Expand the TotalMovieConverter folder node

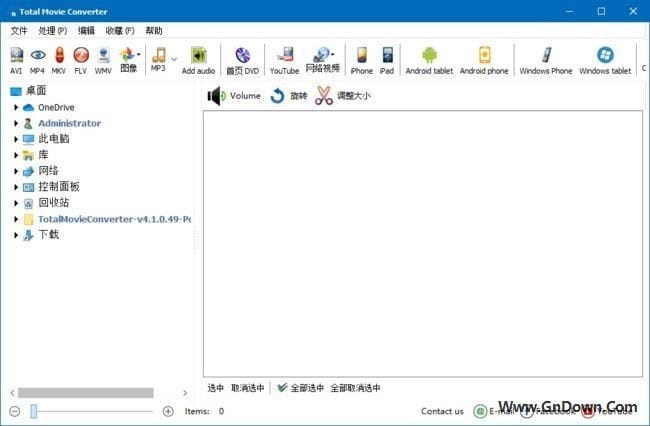[x=16, y=219]
